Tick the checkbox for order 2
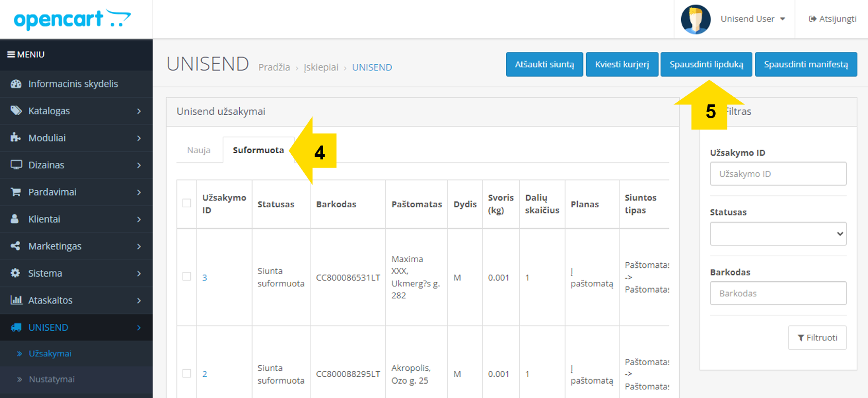Viewport: 868px width, 398px height. coord(187,373)
